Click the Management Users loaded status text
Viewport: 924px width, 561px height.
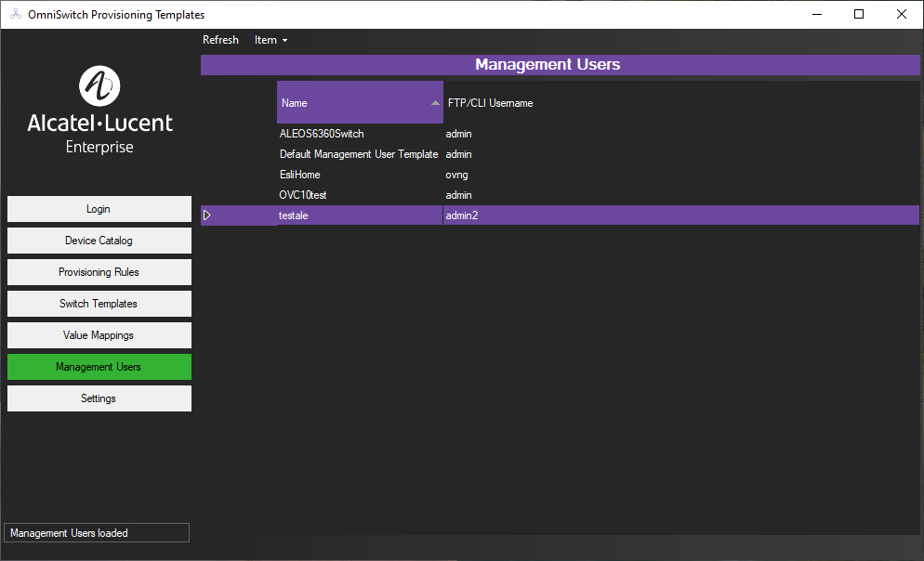69,533
